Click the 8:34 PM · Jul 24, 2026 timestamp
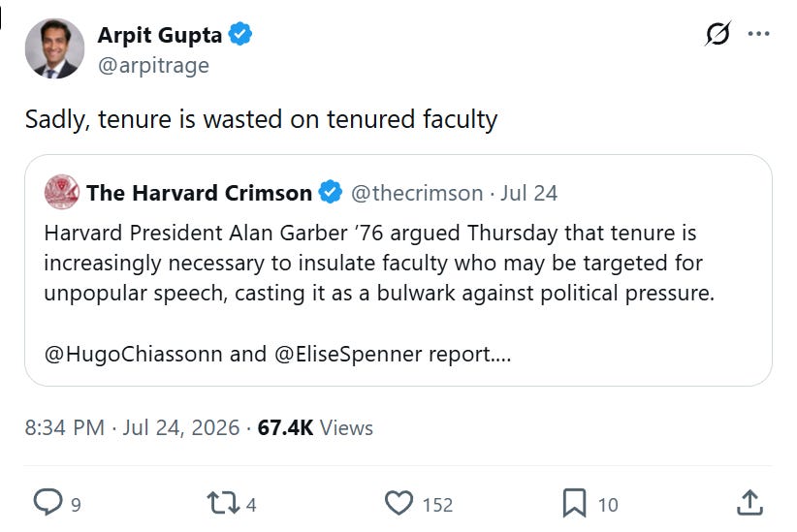Viewport: 797px width, 532px height. pyautogui.click(x=132, y=427)
